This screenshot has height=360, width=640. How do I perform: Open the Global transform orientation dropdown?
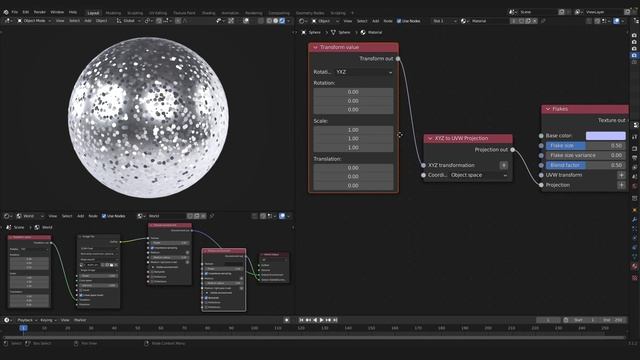(129, 21)
